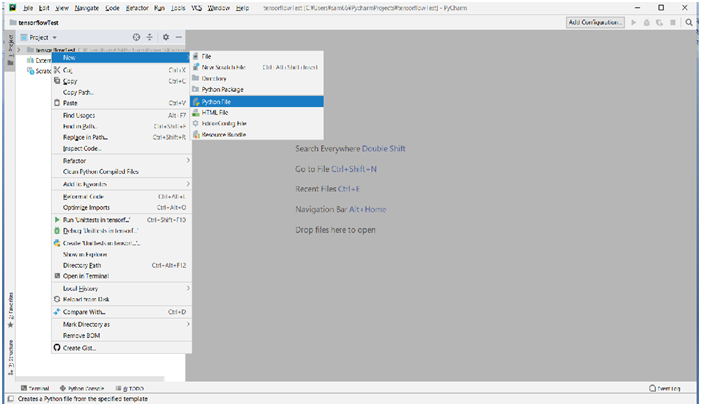
Task: Choose Python Package in the New submenu
Action: [x=257, y=89]
